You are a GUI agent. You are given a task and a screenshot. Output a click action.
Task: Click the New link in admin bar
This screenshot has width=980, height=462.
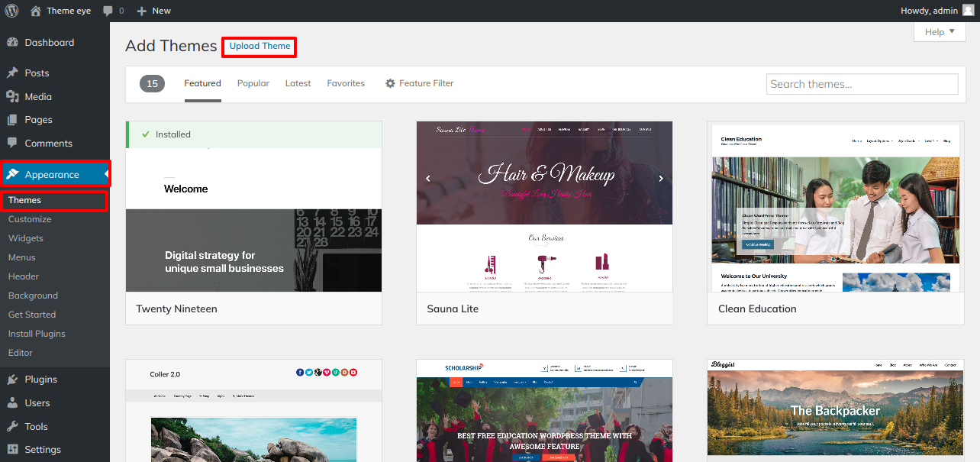[162, 11]
